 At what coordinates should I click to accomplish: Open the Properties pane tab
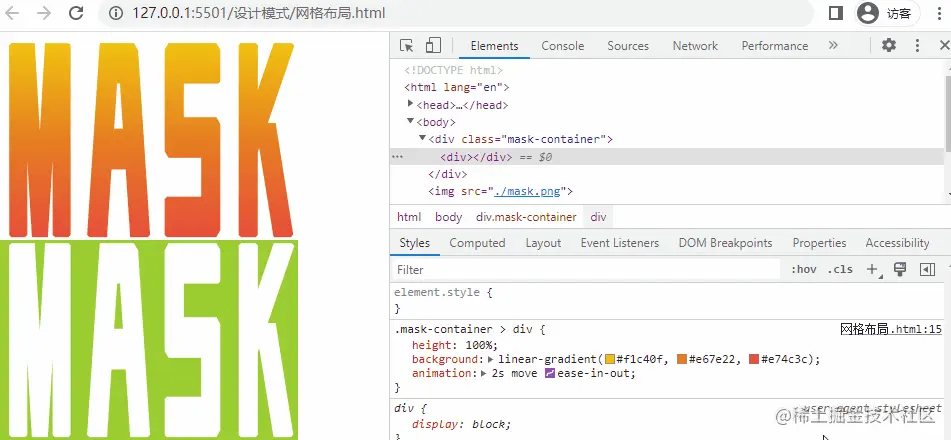(x=819, y=243)
